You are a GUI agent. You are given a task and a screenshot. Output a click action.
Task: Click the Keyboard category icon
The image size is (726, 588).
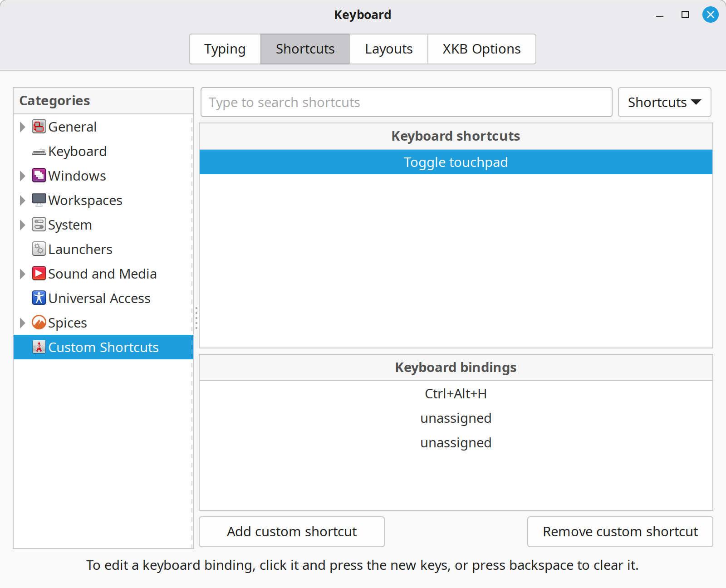click(x=39, y=152)
